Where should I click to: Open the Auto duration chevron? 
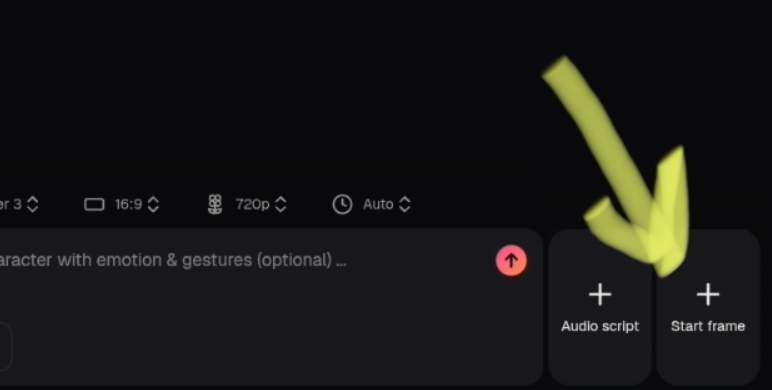tap(405, 204)
